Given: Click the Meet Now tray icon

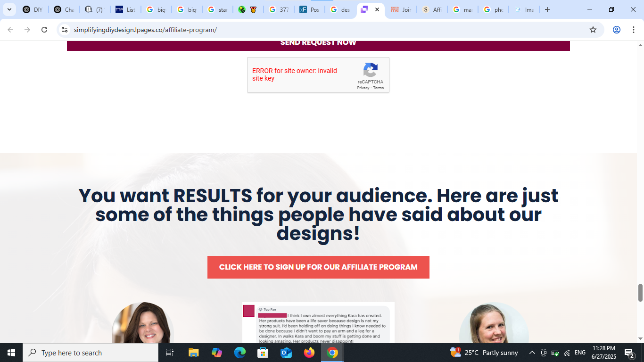Looking at the screenshot, I should 544,353.
